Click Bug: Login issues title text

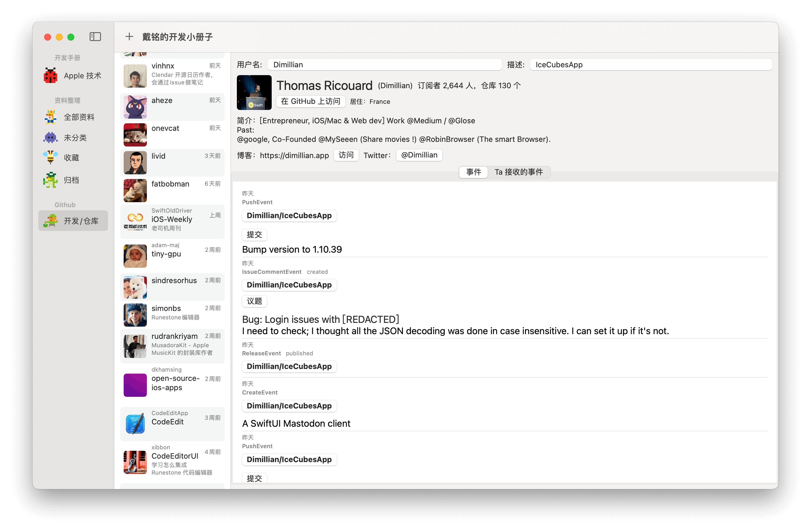pos(320,319)
